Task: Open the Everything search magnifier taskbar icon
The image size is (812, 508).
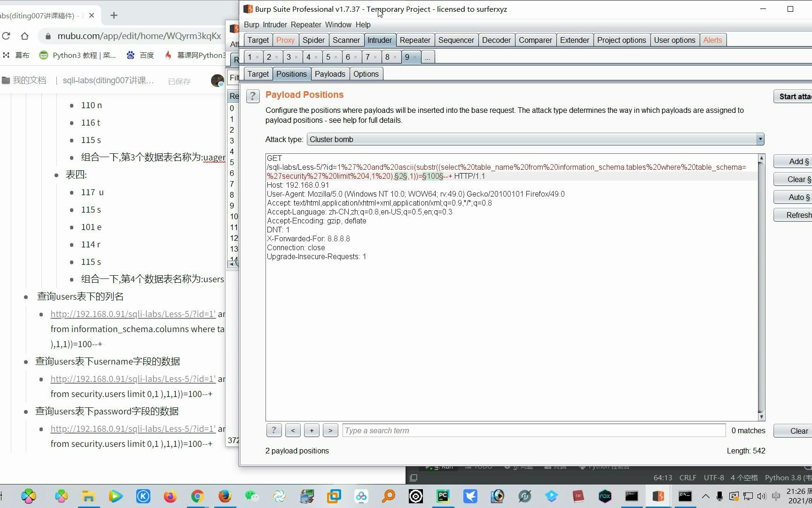Action: [388, 496]
